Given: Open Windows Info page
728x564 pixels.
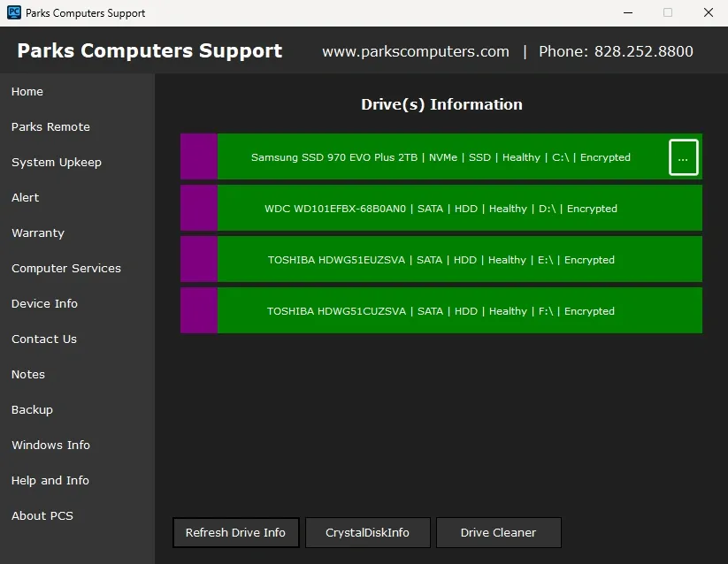Looking at the screenshot, I should (50, 446).
